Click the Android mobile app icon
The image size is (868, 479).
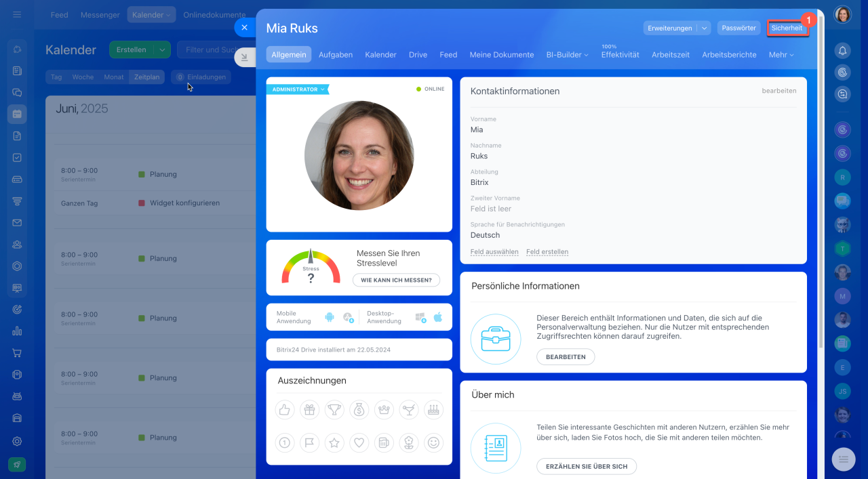(330, 317)
